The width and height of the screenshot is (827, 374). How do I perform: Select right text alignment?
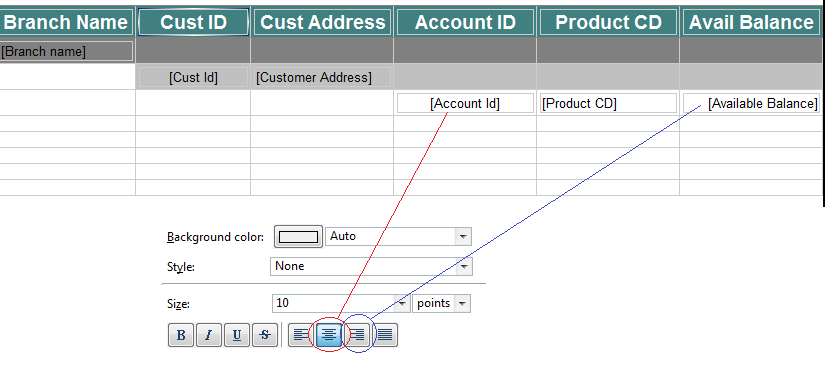click(x=357, y=335)
